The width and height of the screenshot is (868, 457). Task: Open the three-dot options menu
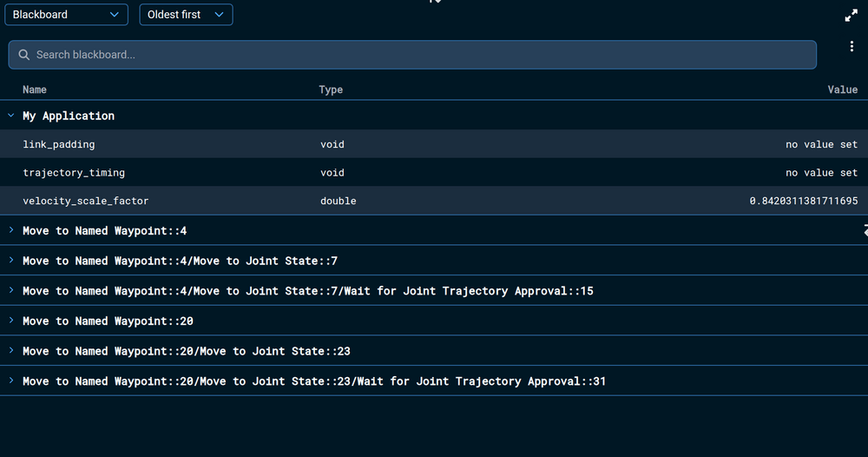pos(852,47)
